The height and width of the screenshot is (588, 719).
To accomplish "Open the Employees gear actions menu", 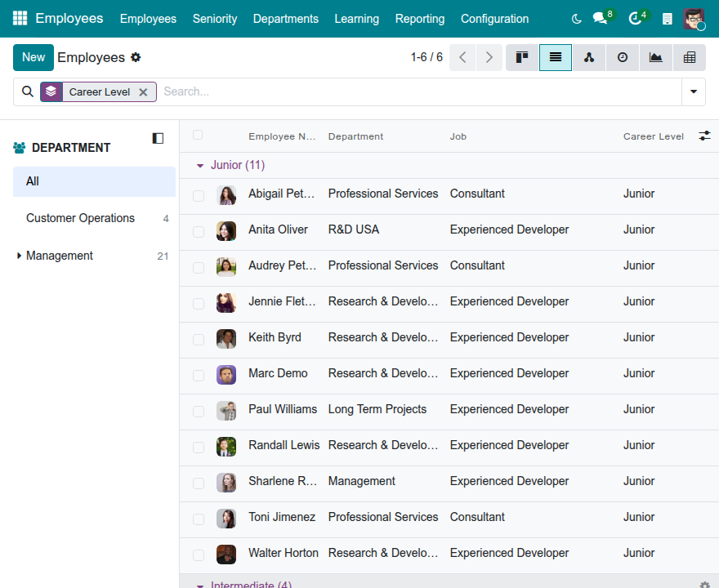I will pos(136,57).
